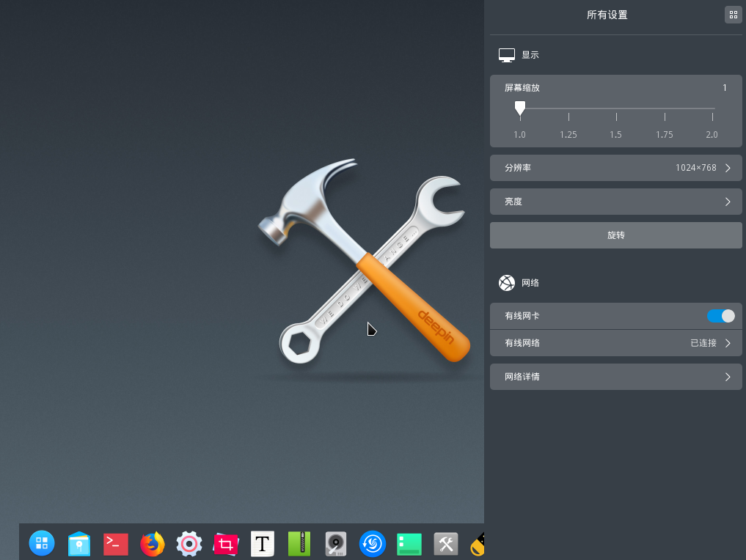Open the 网络详情 label
This screenshot has height=560, width=746.
[522, 377]
